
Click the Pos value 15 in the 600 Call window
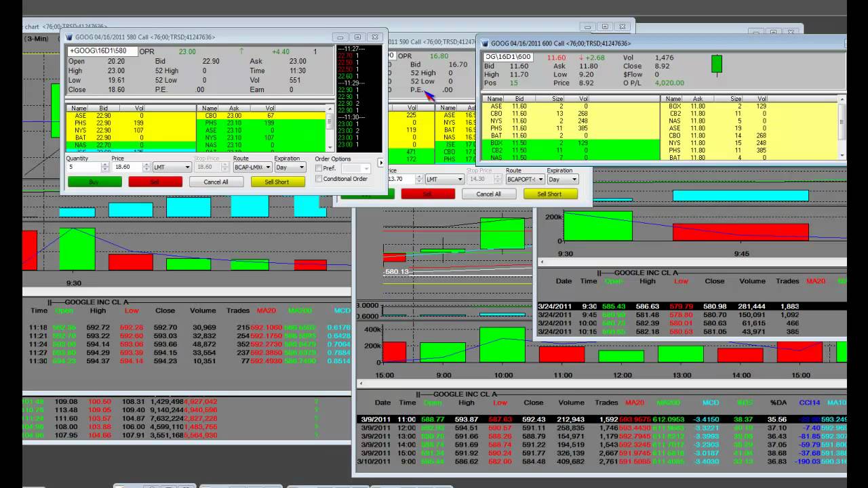[x=513, y=83]
